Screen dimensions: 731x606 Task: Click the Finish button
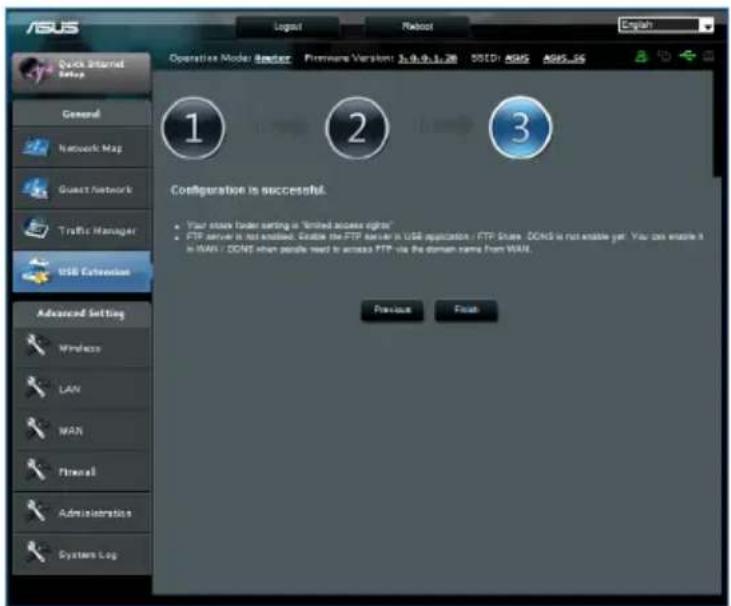(x=466, y=310)
